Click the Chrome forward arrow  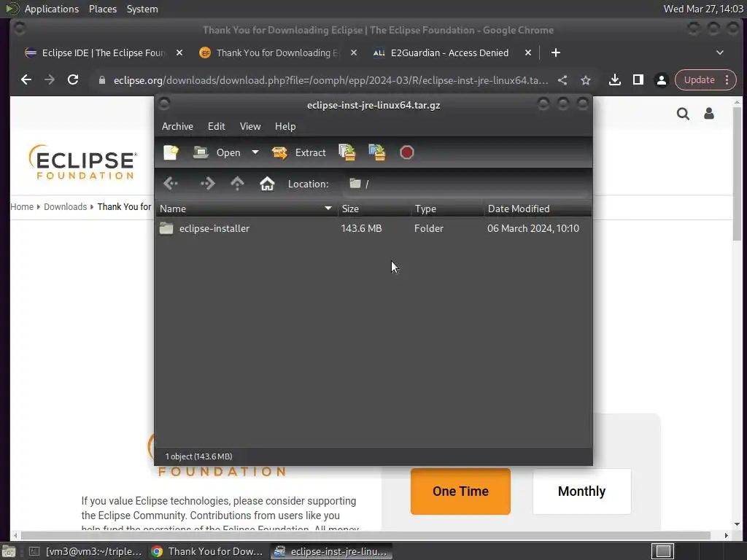point(50,79)
